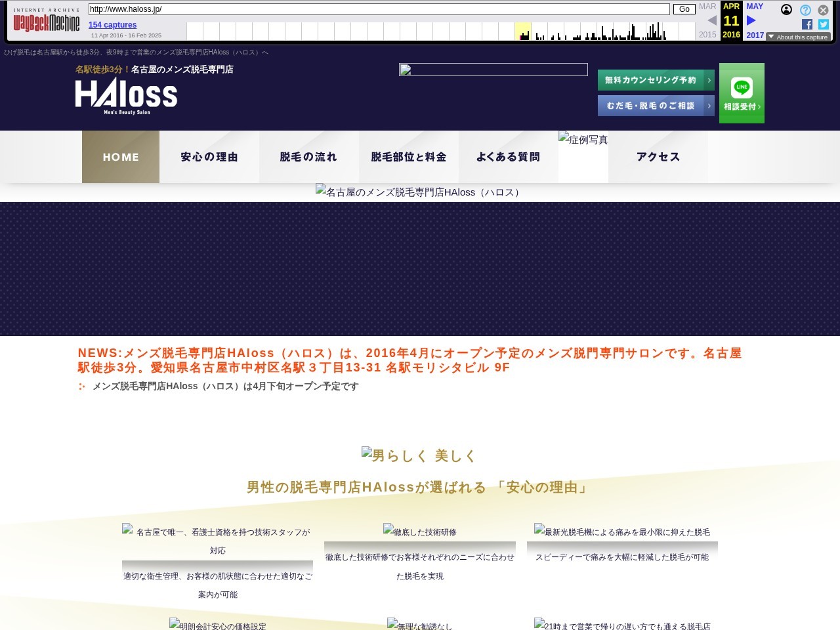Select MAY next month capture
This screenshot has height=630, width=840.
pyautogui.click(x=755, y=7)
